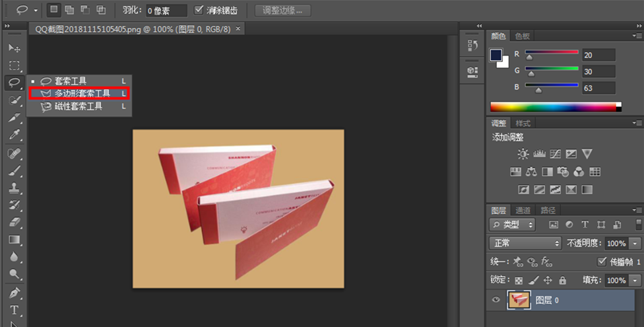Viewport: 644px width, 327px height.
Task: Hide 图层 0 using the eye icon
Action: tap(496, 300)
